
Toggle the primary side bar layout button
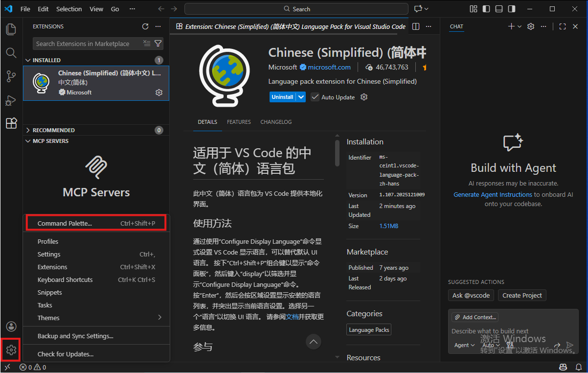coord(486,9)
